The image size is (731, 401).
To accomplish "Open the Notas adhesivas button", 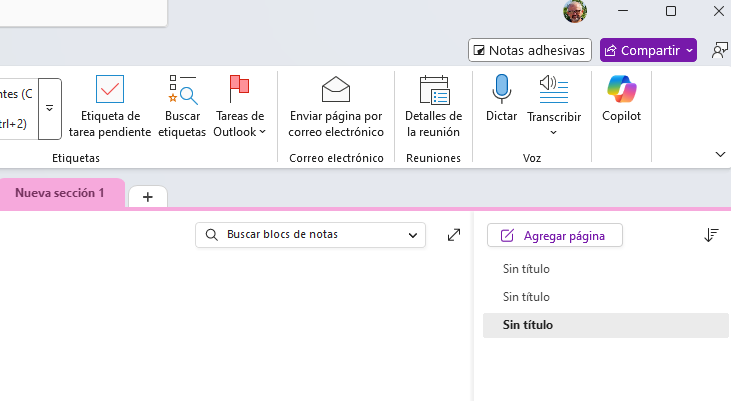I will pyautogui.click(x=530, y=50).
